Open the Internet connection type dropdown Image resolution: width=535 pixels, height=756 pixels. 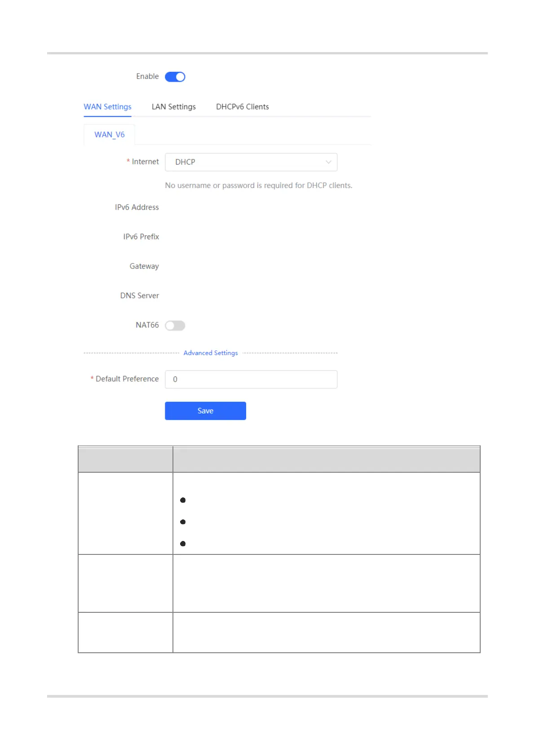251,162
